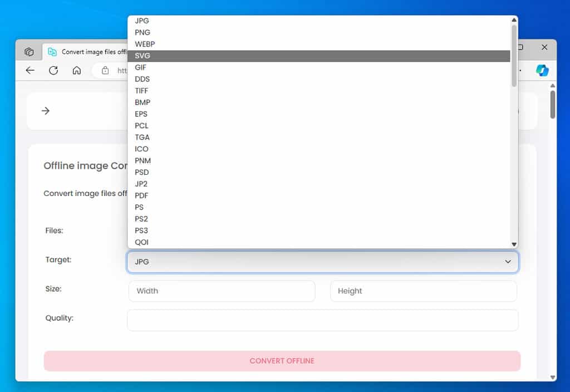Choose EPS from dropdown list
This screenshot has height=392, width=570.
click(x=319, y=114)
